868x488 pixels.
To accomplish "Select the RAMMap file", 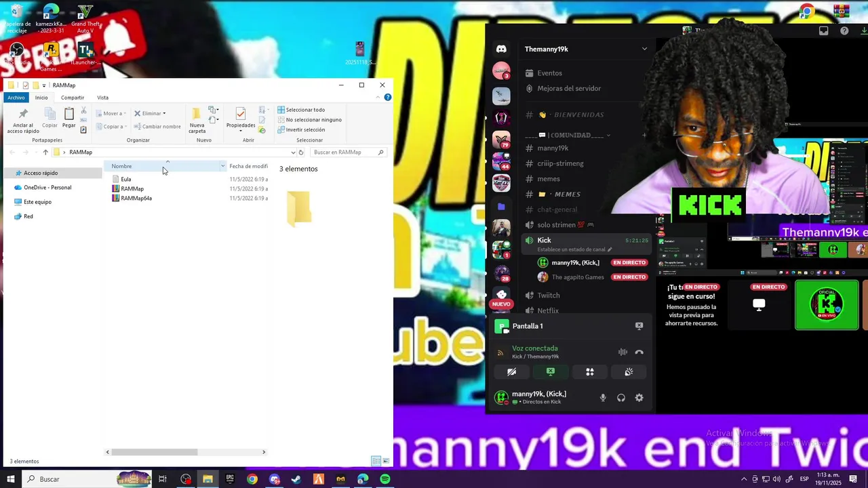I will pyautogui.click(x=132, y=189).
